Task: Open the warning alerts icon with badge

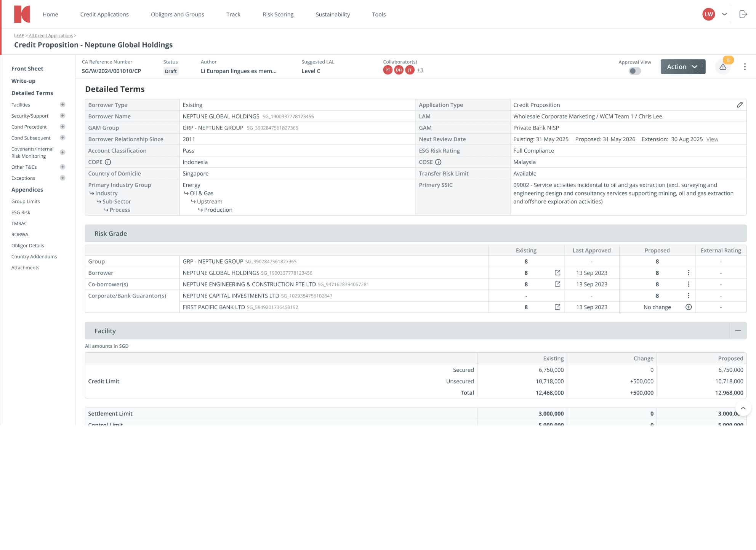Action: [x=723, y=67]
